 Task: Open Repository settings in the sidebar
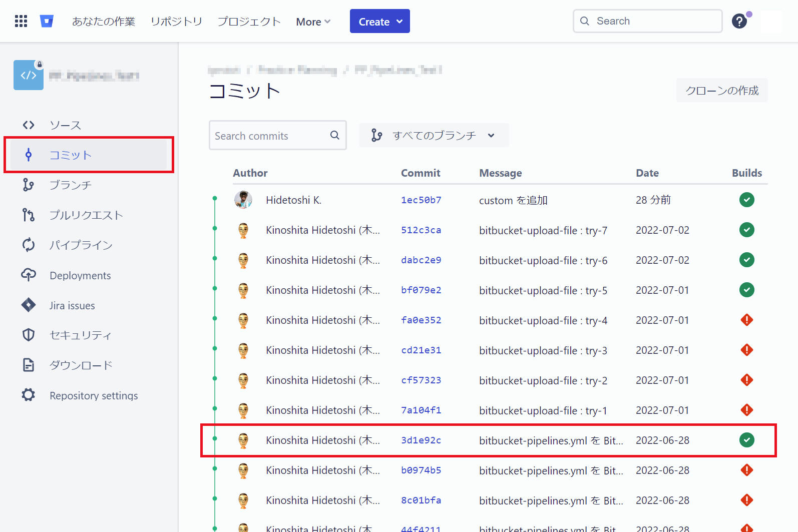tap(94, 395)
